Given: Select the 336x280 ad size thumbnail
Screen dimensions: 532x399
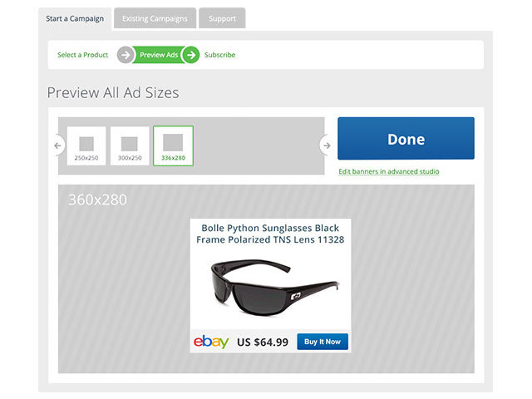Looking at the screenshot, I should (x=173, y=146).
